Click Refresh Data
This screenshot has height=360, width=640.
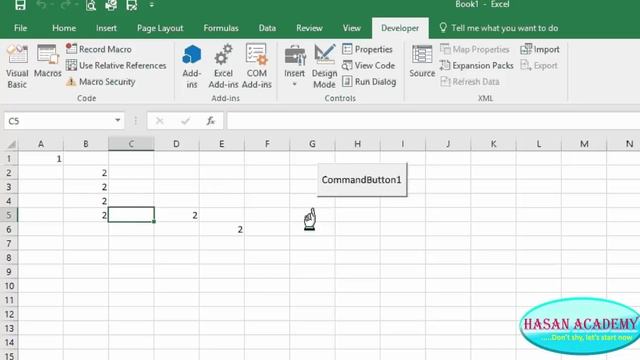coord(470,82)
